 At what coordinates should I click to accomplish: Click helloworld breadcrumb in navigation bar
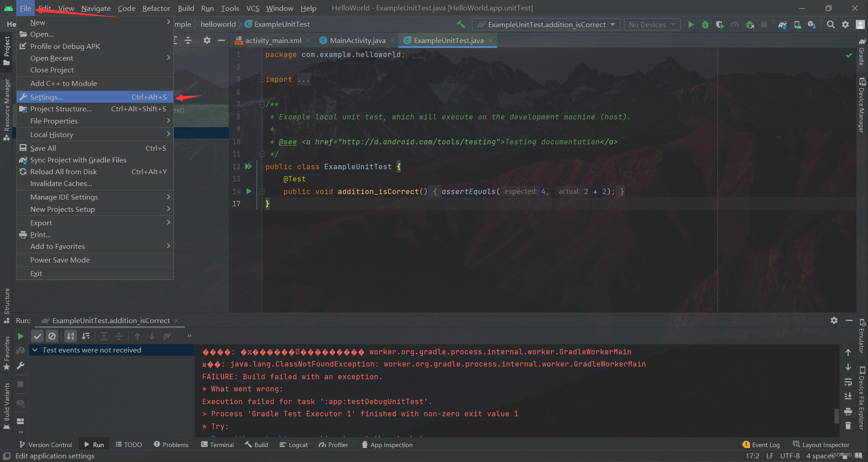point(218,24)
